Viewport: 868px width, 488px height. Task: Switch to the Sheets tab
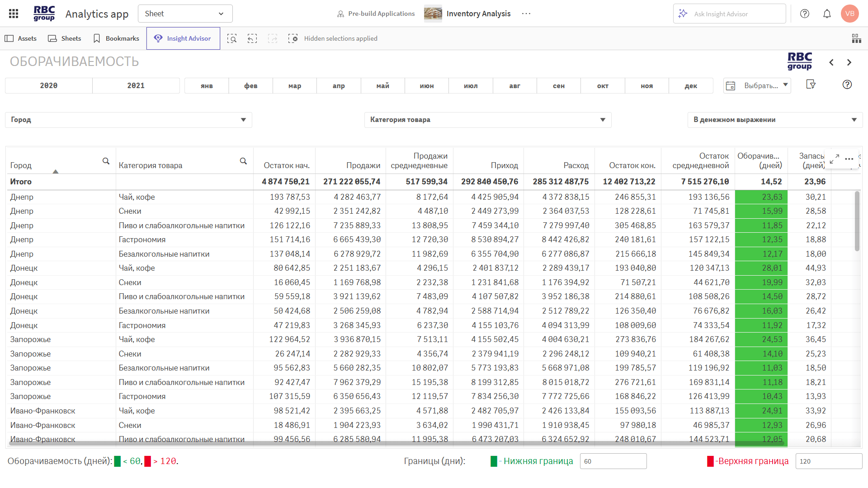pyautogui.click(x=65, y=38)
